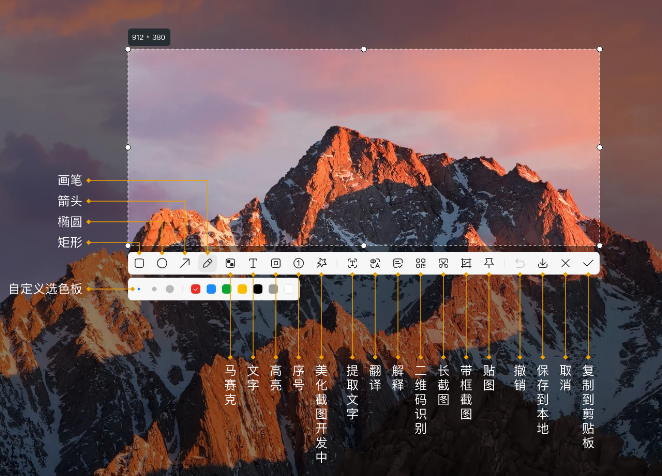Select the green color swatch
The height and width of the screenshot is (476, 662).
click(227, 289)
